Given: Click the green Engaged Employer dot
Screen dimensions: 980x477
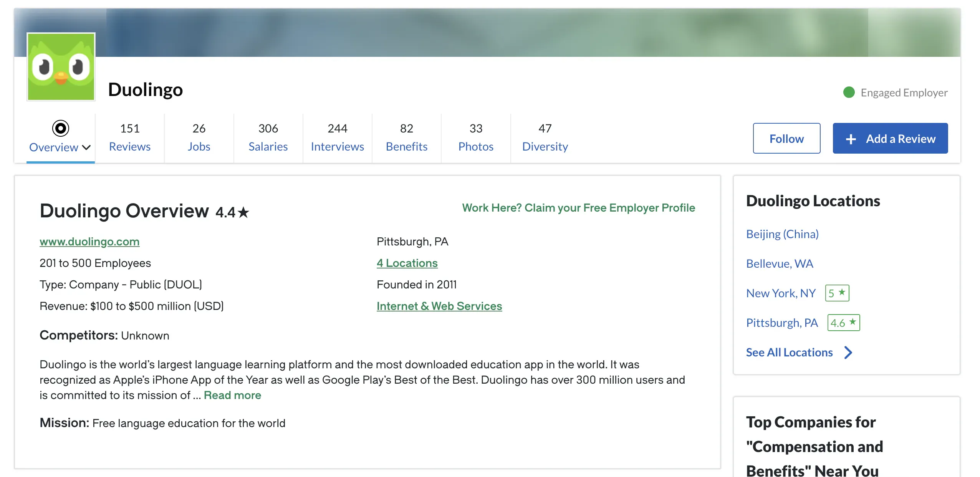Looking at the screenshot, I should pyautogui.click(x=849, y=93).
